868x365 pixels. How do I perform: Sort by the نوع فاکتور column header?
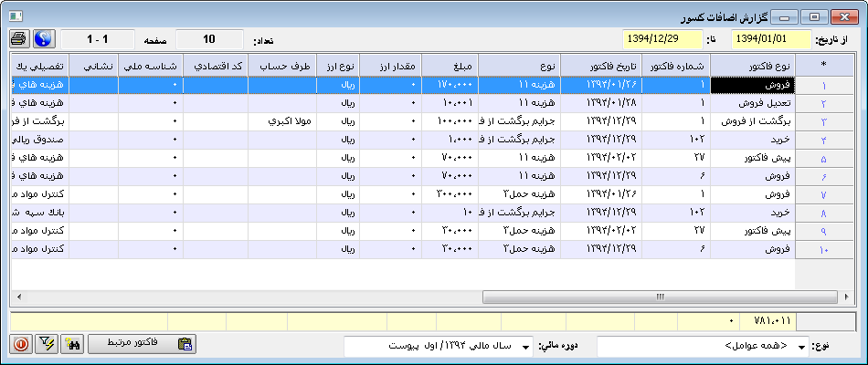(753, 65)
